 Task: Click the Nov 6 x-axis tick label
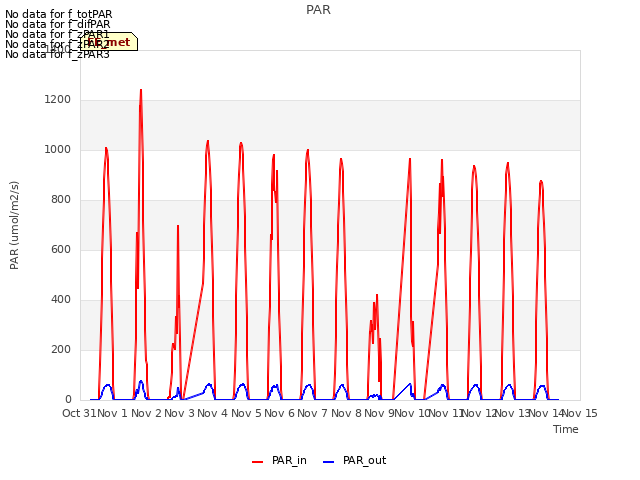coord(279,413)
